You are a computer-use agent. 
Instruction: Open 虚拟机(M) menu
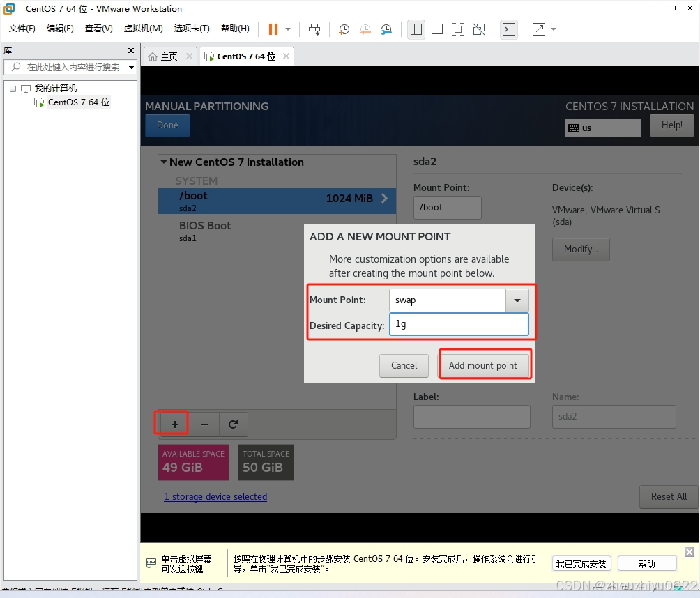pos(144,29)
